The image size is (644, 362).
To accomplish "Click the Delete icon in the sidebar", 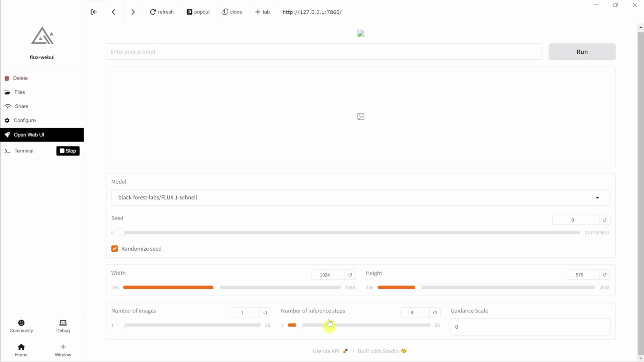I will coord(7,78).
